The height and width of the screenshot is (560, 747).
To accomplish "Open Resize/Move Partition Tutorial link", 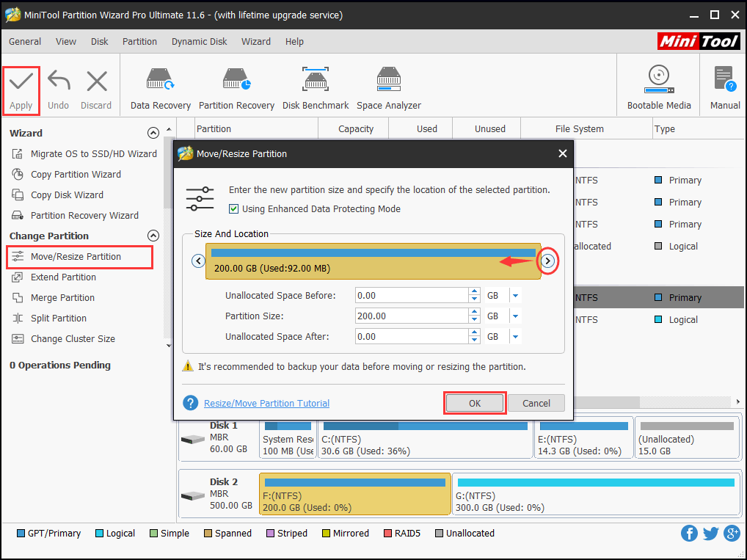I will (x=266, y=403).
